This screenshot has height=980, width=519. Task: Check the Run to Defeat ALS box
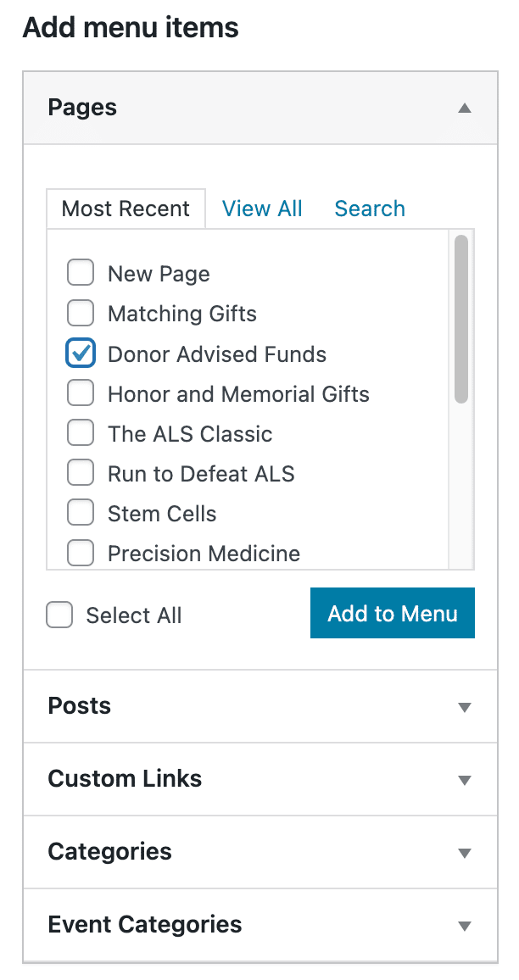coord(81,473)
